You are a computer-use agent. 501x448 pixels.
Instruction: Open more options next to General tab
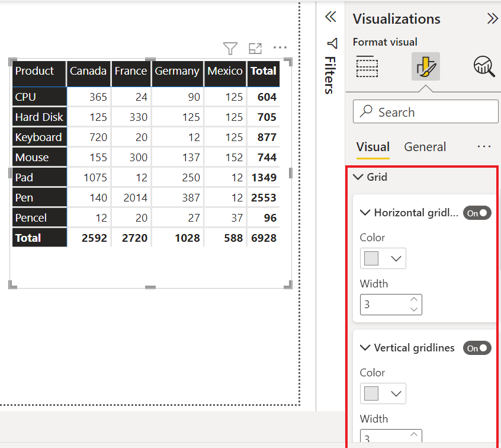coord(484,147)
